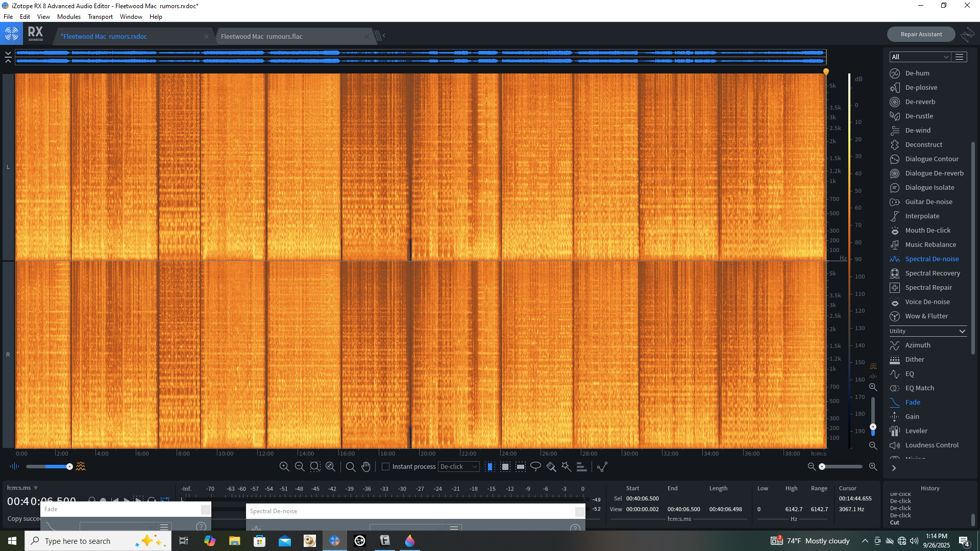This screenshot has width=980, height=551.
Task: Open the De-hum module
Action: click(917, 73)
